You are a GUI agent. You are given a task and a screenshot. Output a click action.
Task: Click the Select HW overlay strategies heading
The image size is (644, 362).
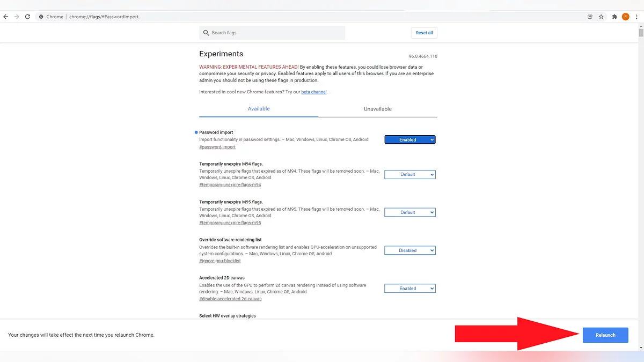(228, 316)
